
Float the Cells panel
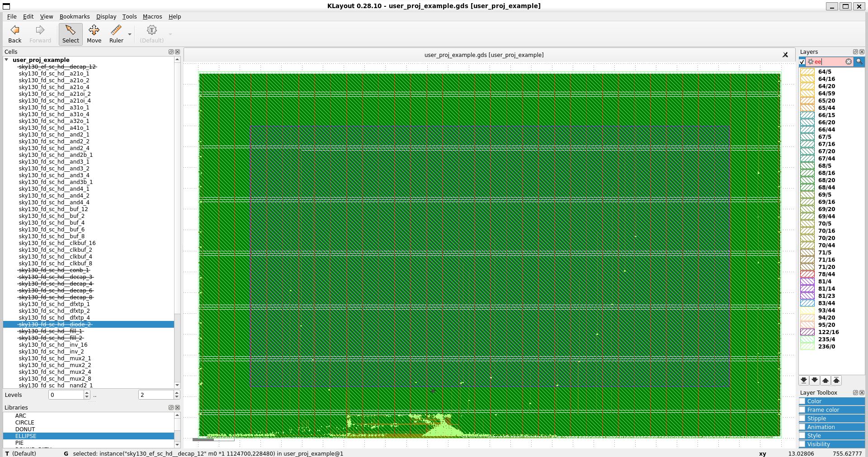click(171, 52)
